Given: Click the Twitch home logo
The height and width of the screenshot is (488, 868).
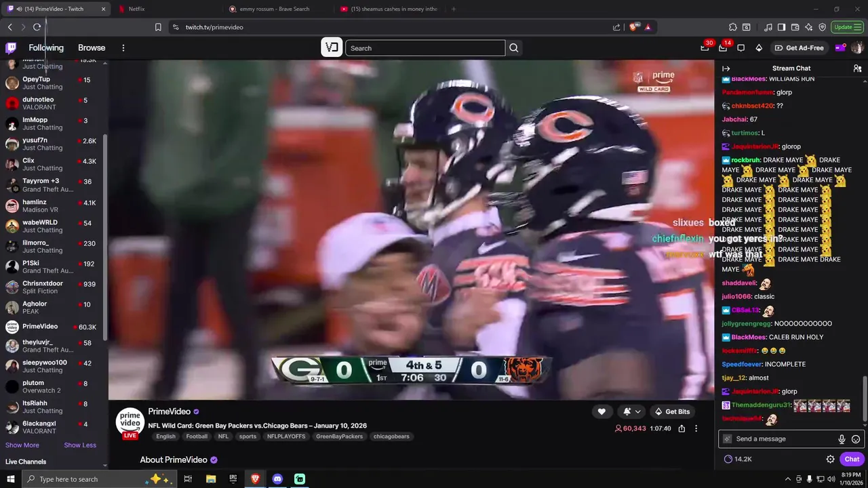Looking at the screenshot, I should click(x=11, y=47).
